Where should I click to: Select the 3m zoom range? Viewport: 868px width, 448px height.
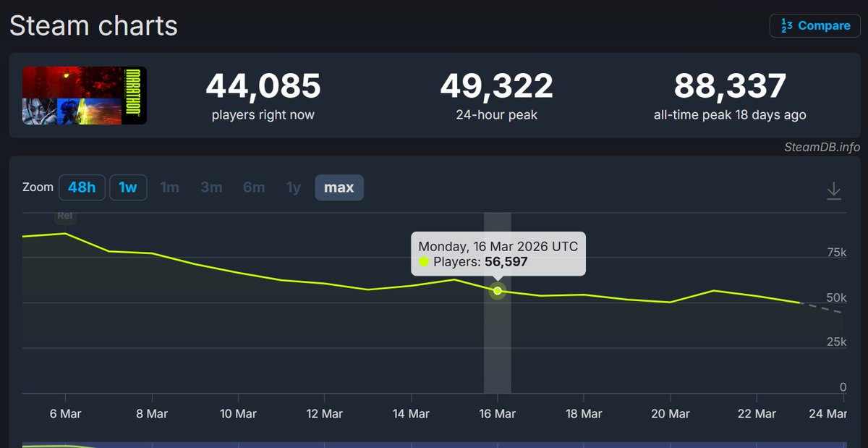211,187
